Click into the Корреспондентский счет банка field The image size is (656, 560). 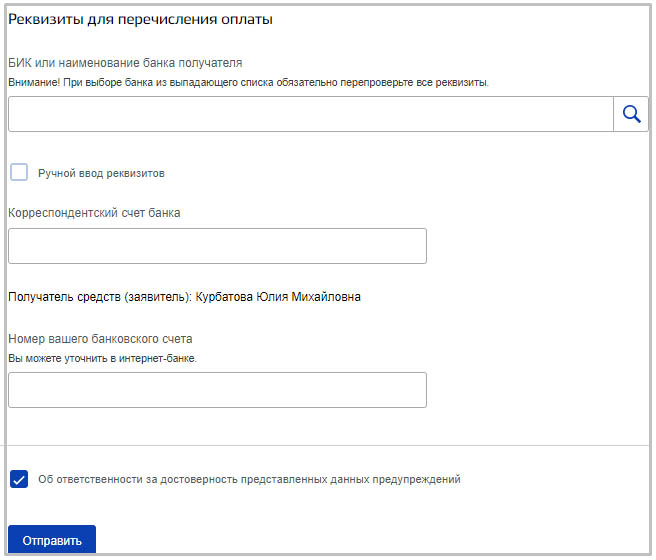[217, 246]
